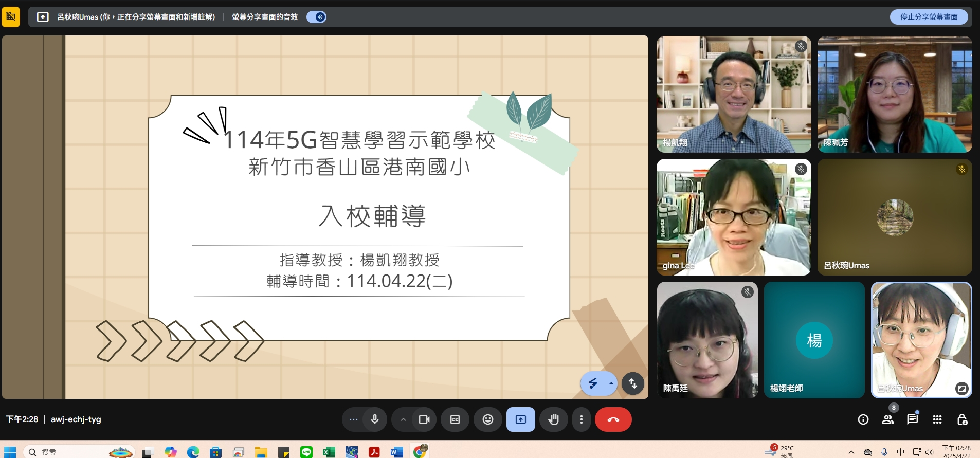Click the raise hand icon
The image size is (980, 458).
tap(553, 419)
